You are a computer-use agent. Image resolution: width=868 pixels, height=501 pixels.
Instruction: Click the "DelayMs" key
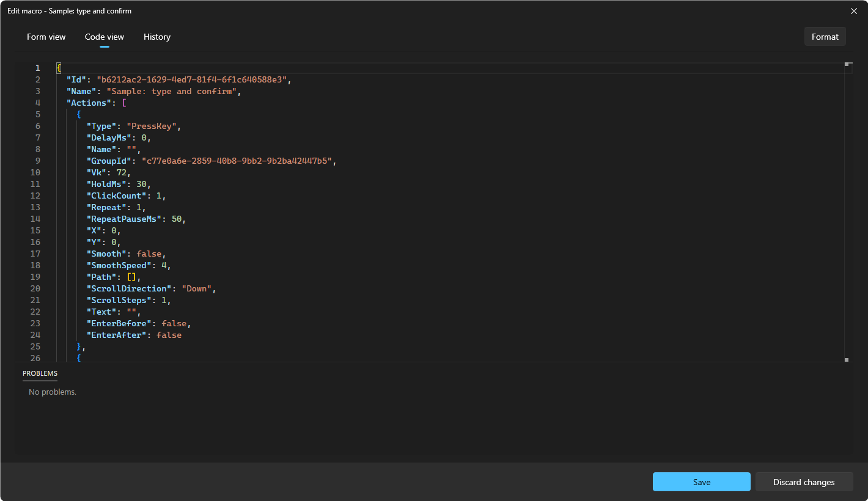coord(109,137)
